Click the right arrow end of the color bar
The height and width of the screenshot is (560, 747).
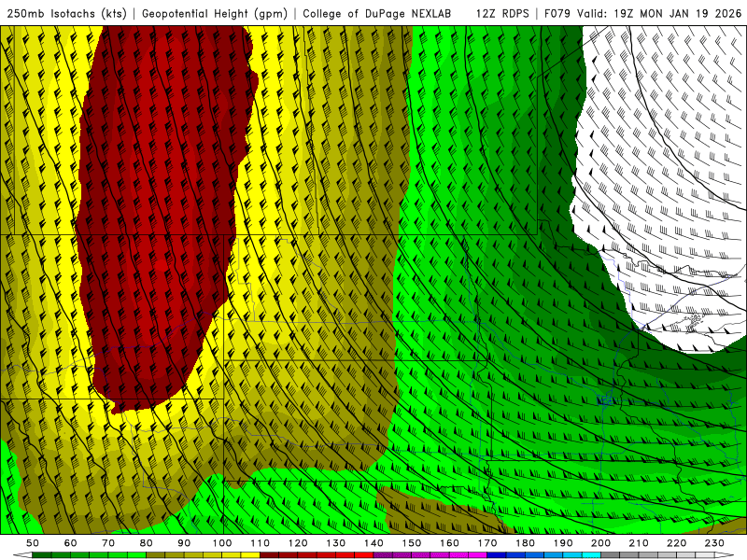pos(725,555)
